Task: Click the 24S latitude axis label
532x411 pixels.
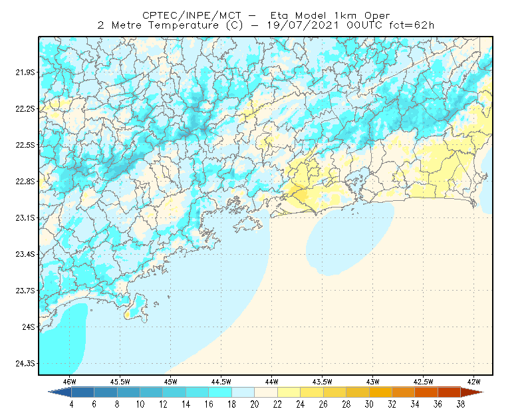Action: pyautogui.click(x=29, y=327)
